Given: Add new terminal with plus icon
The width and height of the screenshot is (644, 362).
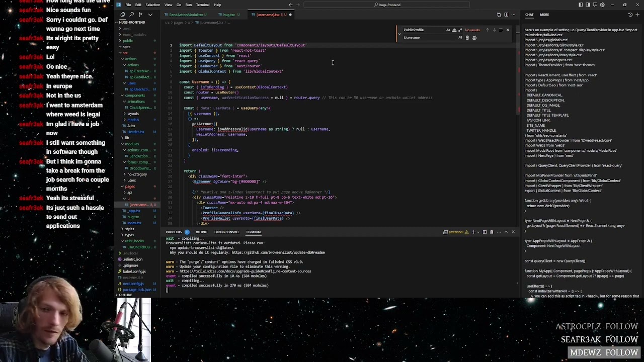Looking at the screenshot, I should [473, 232].
